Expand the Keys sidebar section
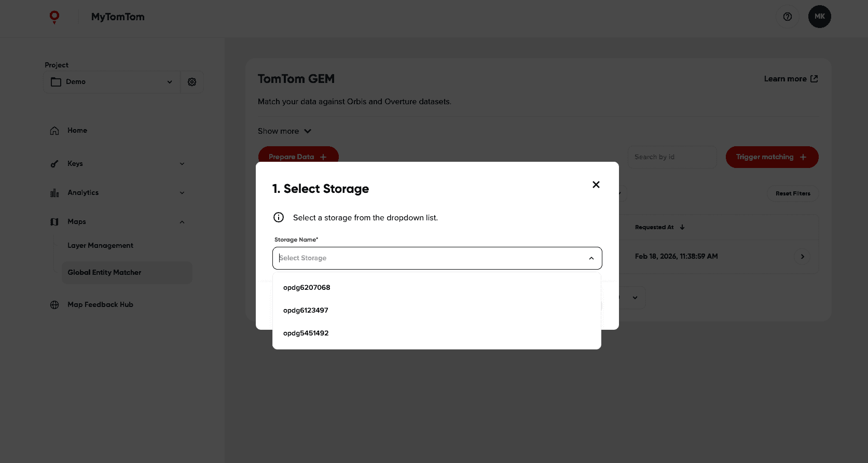 pos(182,164)
